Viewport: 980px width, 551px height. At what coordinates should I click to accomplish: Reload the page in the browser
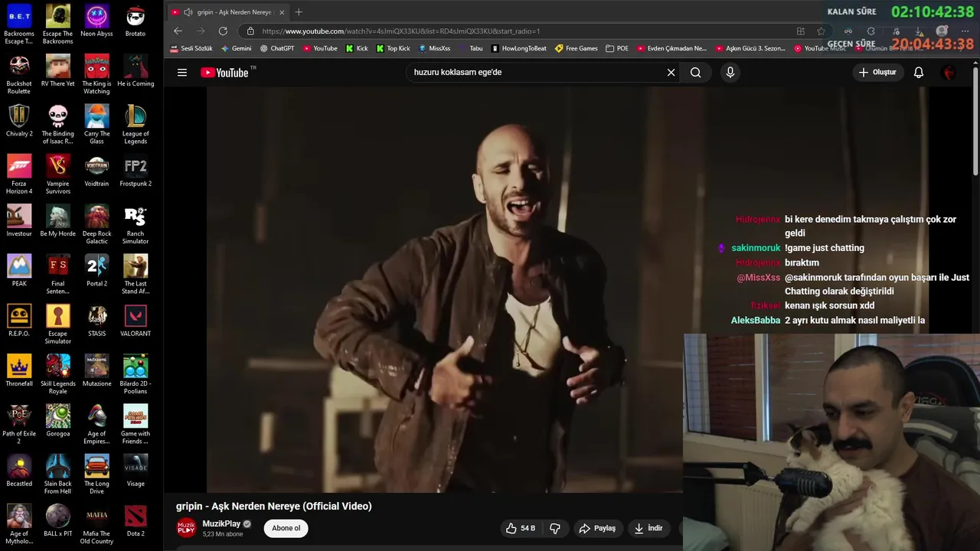click(223, 31)
